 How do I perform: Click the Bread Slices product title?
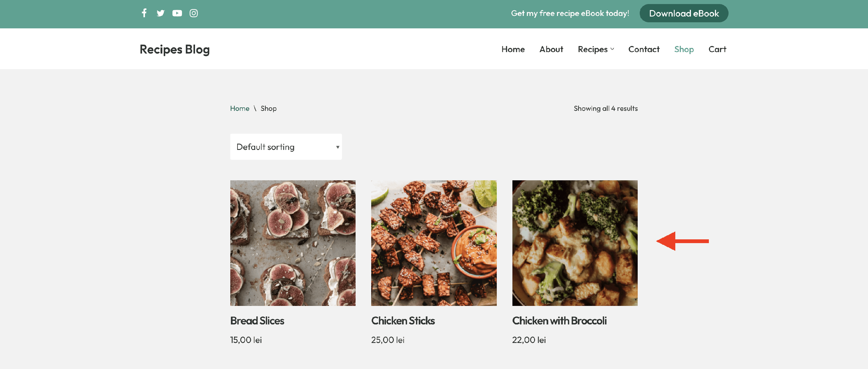(257, 320)
